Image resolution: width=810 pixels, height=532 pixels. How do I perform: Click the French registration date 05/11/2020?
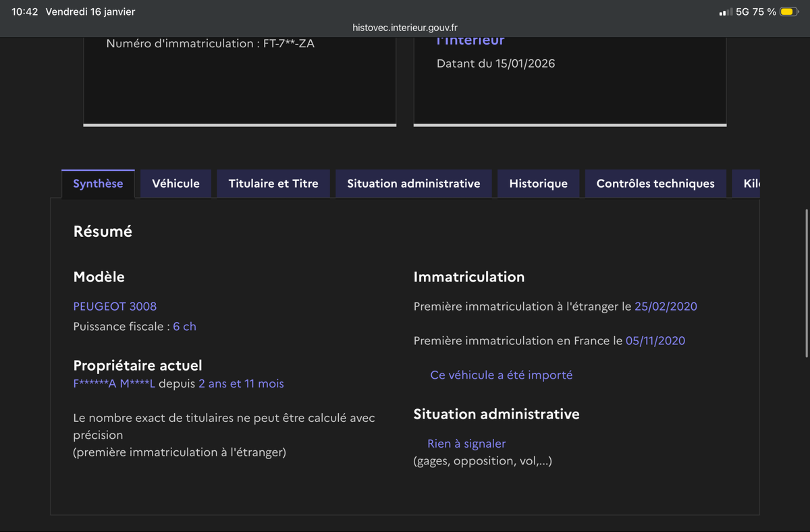coord(655,341)
